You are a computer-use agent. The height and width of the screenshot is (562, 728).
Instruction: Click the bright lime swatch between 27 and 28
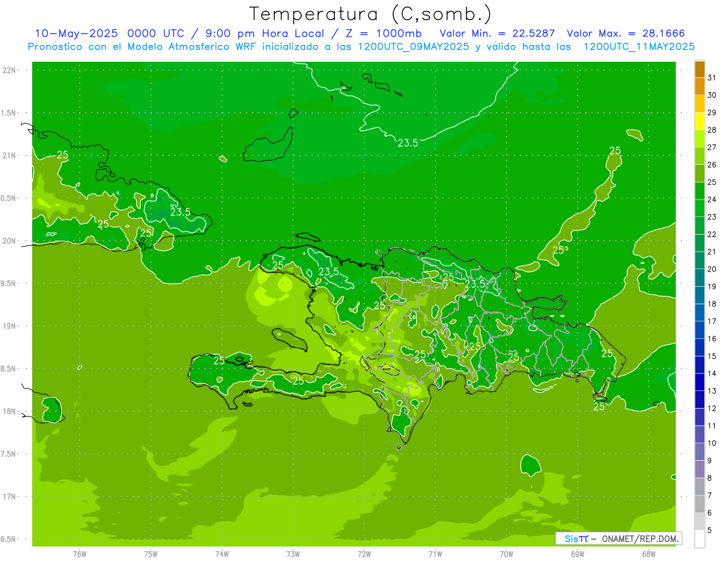coord(699,139)
